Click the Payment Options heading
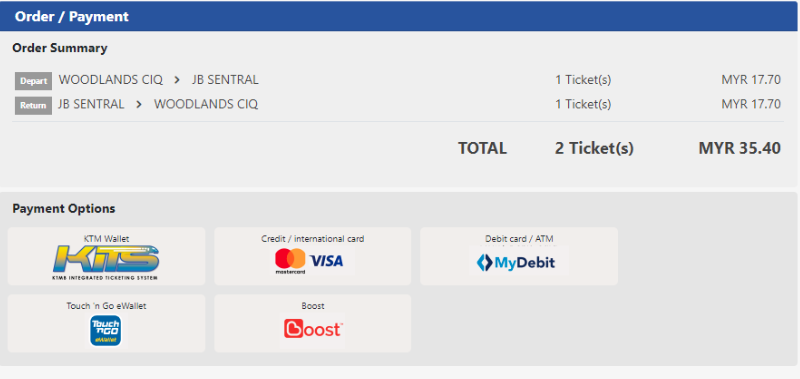 coord(64,209)
